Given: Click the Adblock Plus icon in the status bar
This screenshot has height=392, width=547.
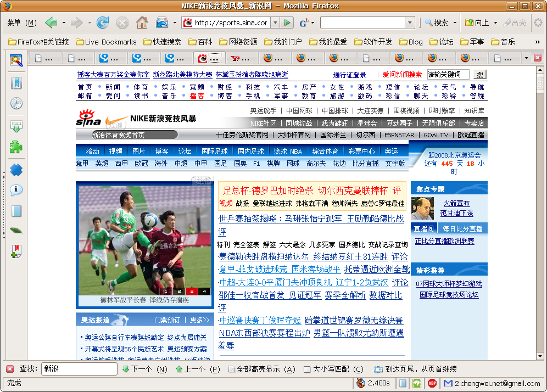Looking at the screenshot, I should [432, 383].
